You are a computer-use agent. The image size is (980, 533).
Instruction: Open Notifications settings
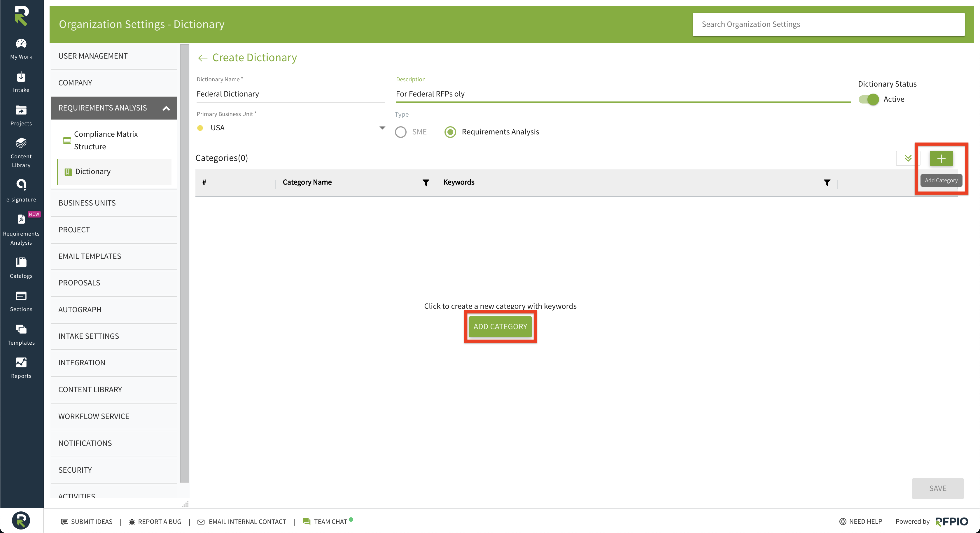[114, 443]
